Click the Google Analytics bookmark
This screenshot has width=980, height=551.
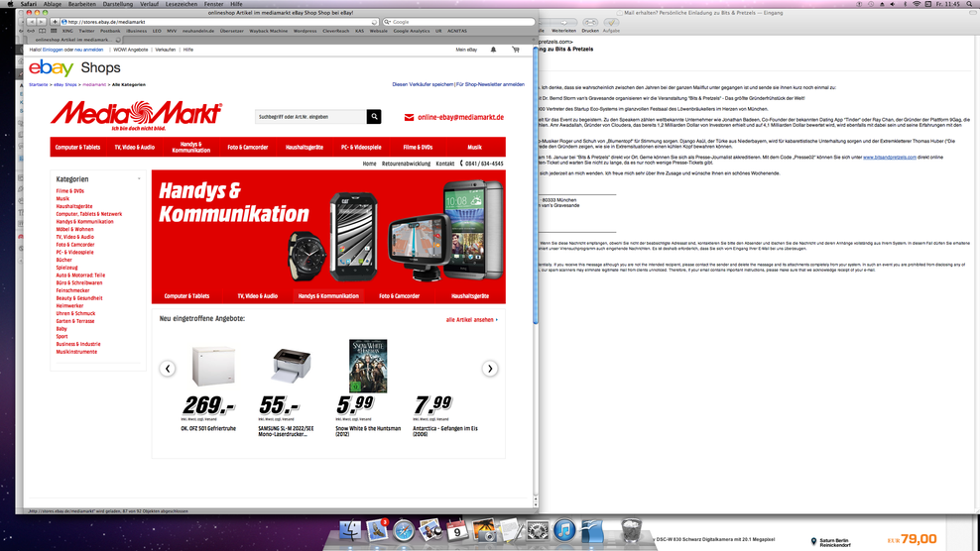412,31
